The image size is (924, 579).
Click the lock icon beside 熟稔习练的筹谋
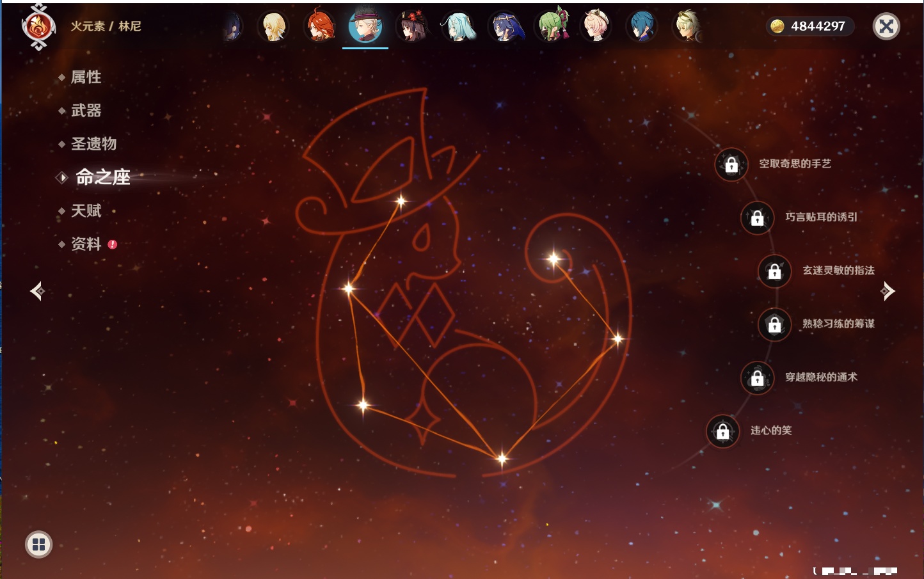[774, 324]
